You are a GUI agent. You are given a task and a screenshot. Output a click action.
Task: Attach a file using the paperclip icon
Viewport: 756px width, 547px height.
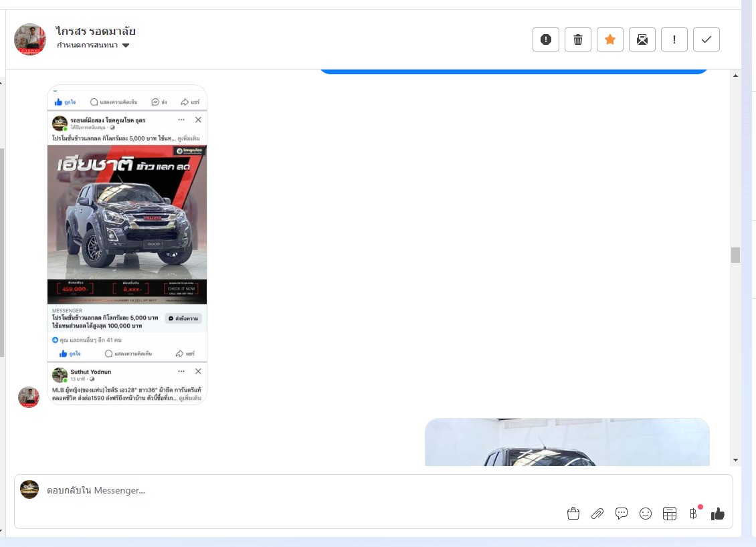coord(597,514)
